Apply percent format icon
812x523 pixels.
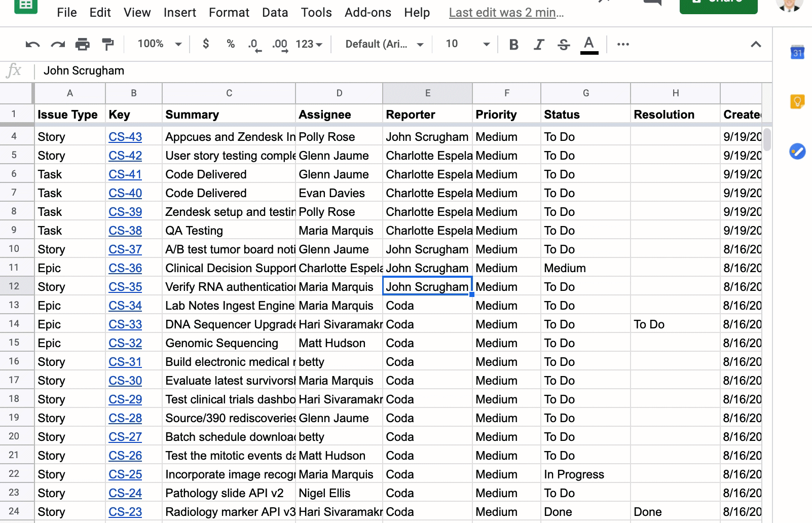click(x=231, y=44)
